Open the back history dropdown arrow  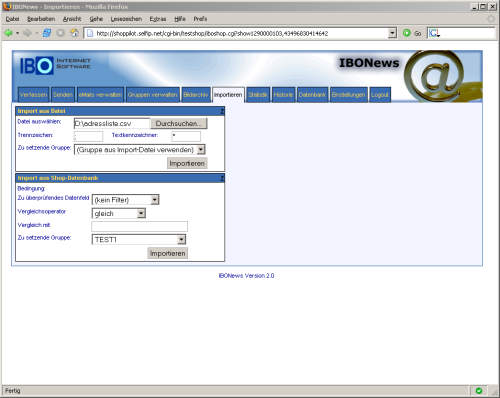tap(17, 33)
